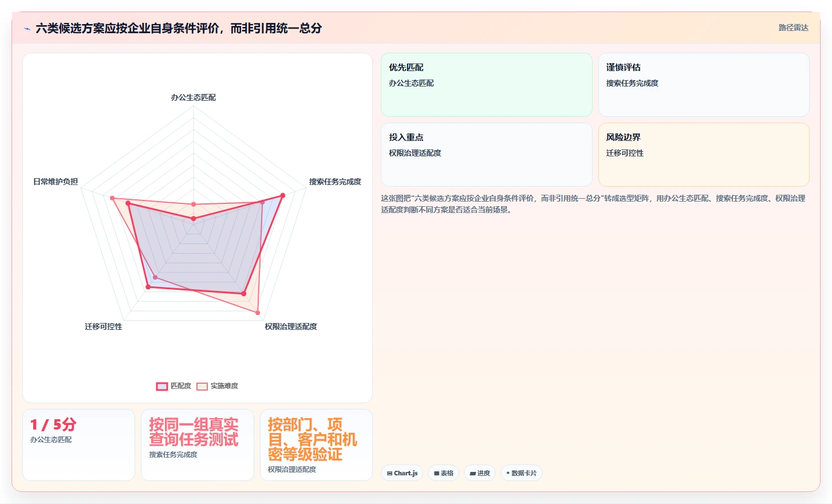Viewport: 832px width, 504px height.
Task: Click the 实施难度 data point on 办公生态匹配 axis
Action: [x=194, y=204]
